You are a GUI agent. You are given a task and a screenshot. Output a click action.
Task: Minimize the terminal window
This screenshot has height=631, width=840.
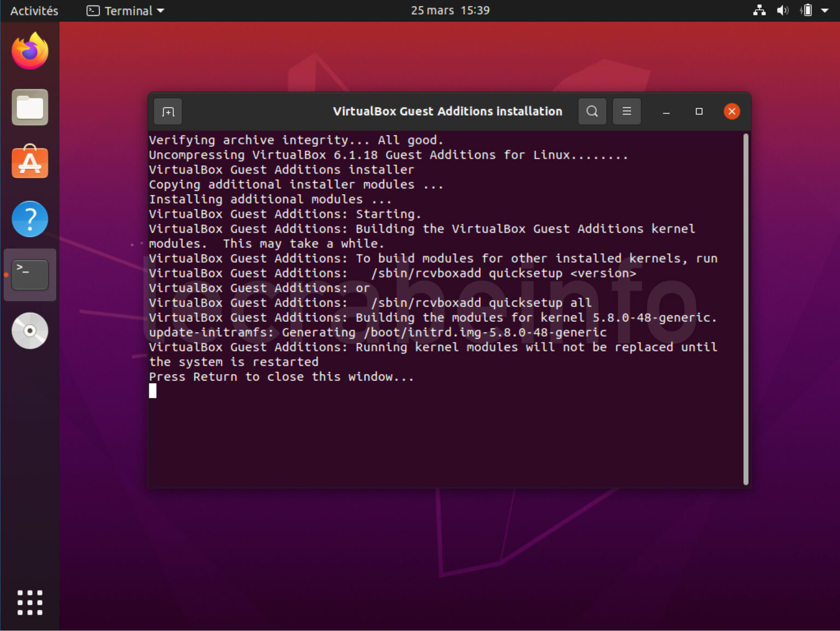pos(666,112)
